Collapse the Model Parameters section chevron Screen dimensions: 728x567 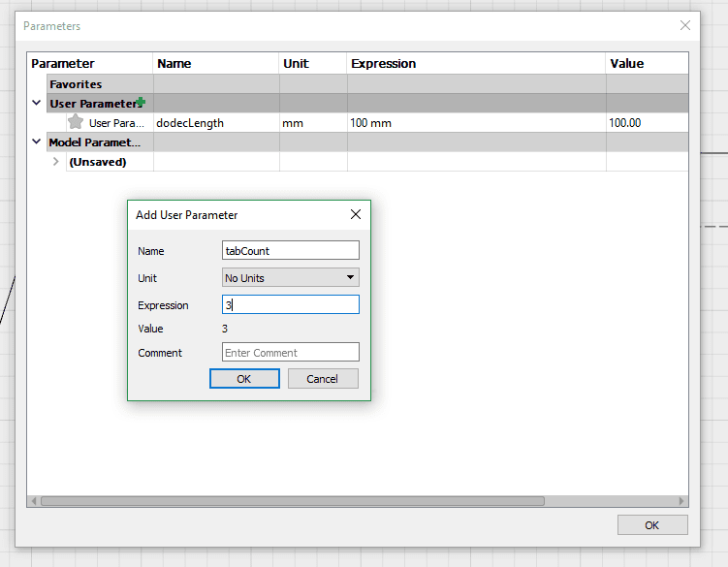coord(36,142)
